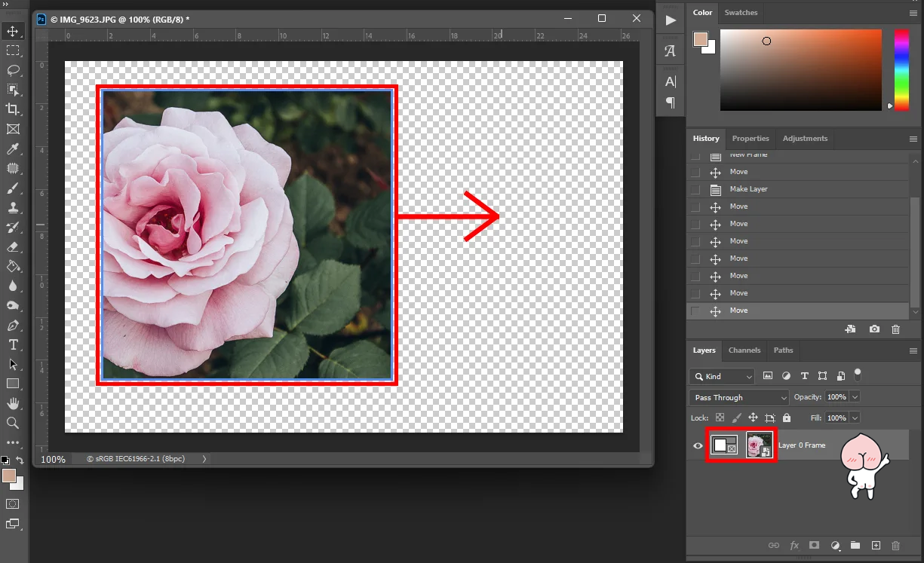Switch to the Adjustments tab
This screenshot has width=924, height=563.
805,139
